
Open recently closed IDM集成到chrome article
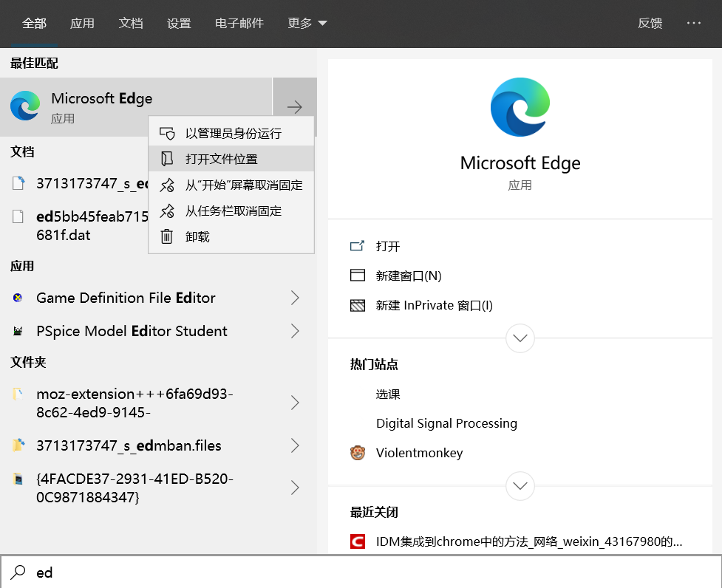coord(528,541)
